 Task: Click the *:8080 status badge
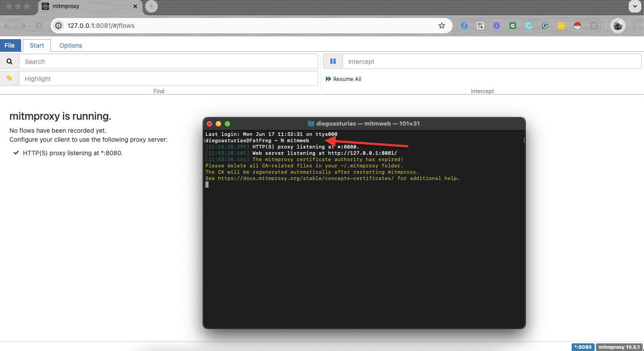(x=583, y=347)
